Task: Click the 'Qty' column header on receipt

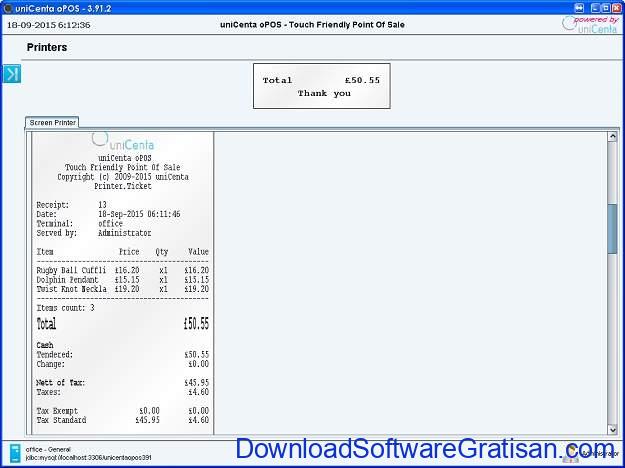Action: coord(162,252)
